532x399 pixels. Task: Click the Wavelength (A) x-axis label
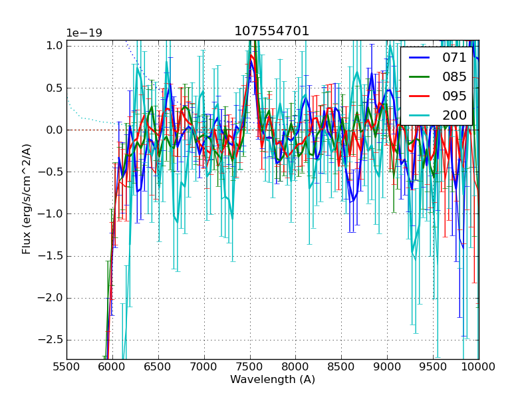[x=273, y=380]
